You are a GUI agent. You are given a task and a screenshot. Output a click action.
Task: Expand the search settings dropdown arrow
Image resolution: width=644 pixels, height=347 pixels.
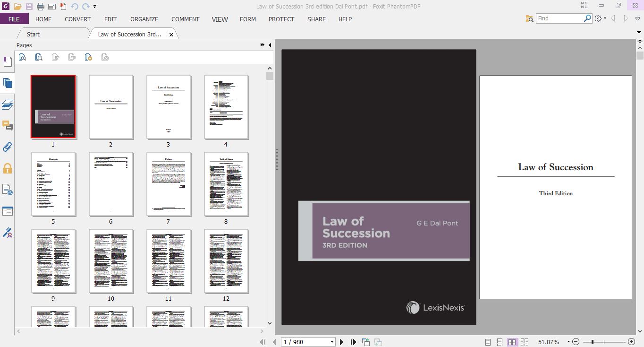pyautogui.click(x=605, y=18)
